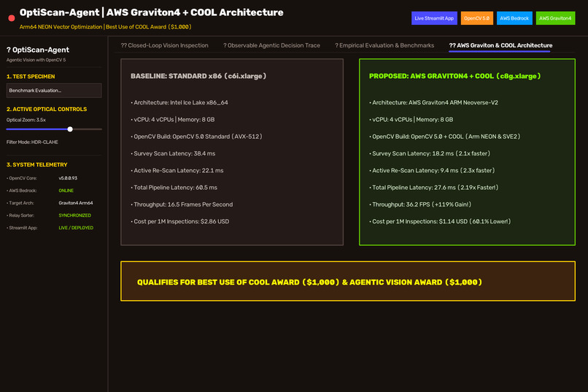
Task: Click 'OpenCV Build: OpenCV 5.0 Standard (AVX-512)' line
Action: click(x=196, y=137)
